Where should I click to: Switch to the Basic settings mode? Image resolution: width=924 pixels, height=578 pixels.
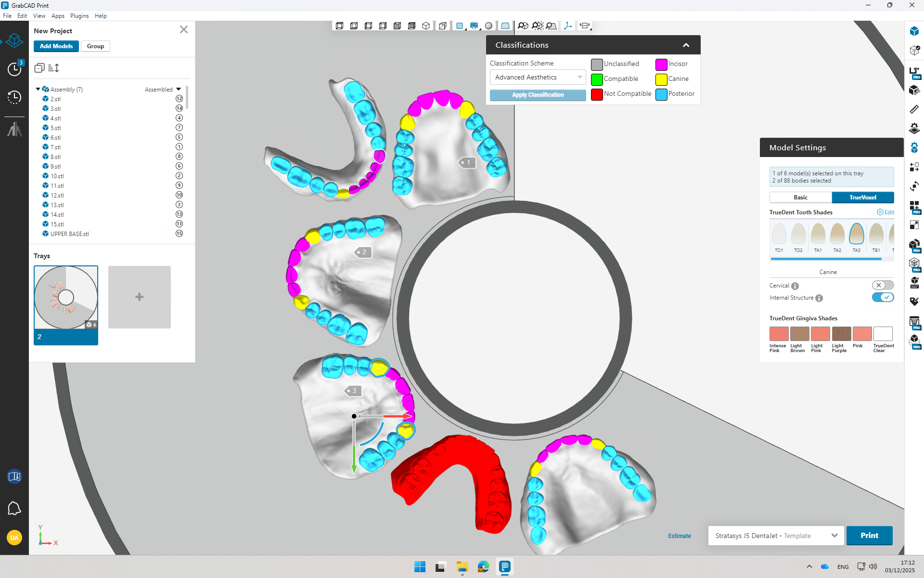pos(800,197)
